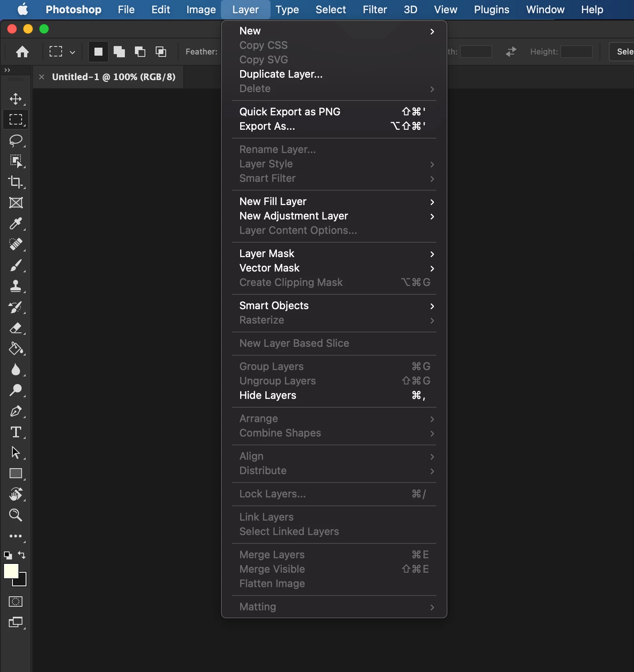Image resolution: width=634 pixels, height=672 pixels.
Task: Select the Lasso tool
Action: coord(16,141)
